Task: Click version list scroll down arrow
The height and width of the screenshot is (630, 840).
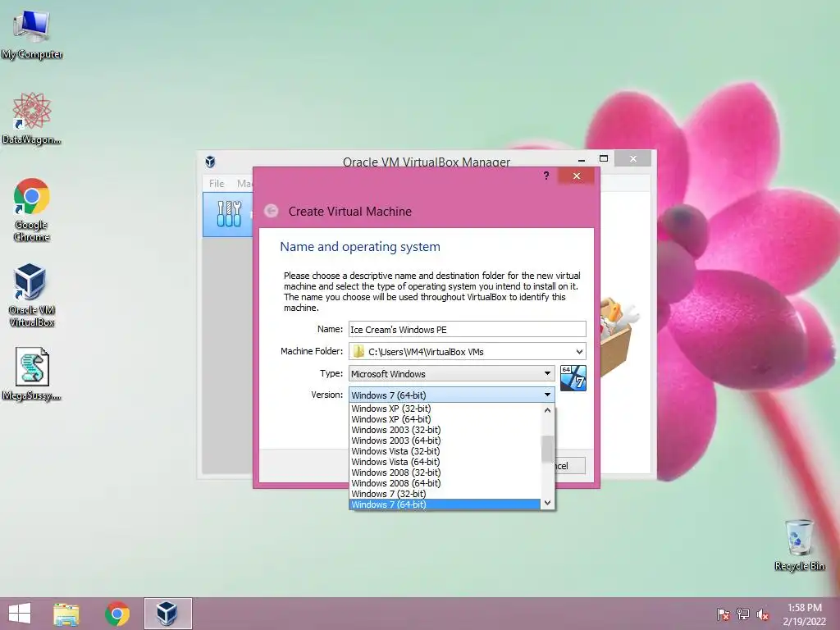Action: pyautogui.click(x=547, y=503)
